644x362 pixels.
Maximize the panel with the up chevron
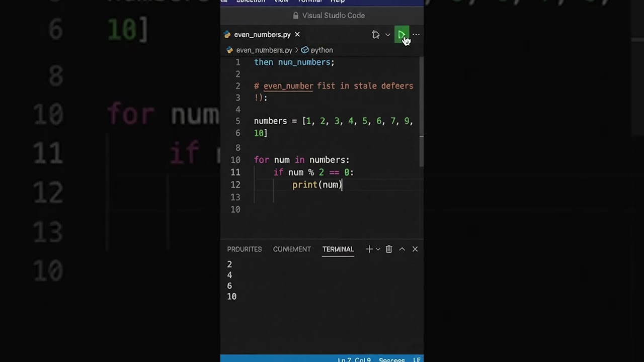(x=402, y=249)
